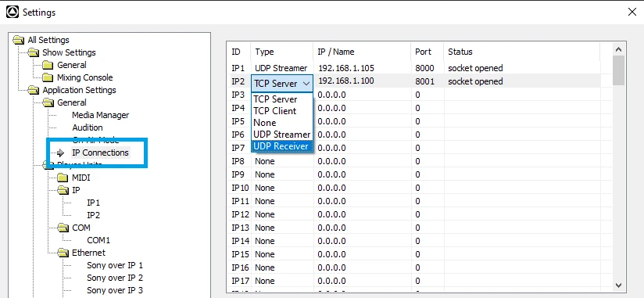Click scrollbar up arrow in connections list
This screenshot has height=298, width=644.
[x=618, y=49]
